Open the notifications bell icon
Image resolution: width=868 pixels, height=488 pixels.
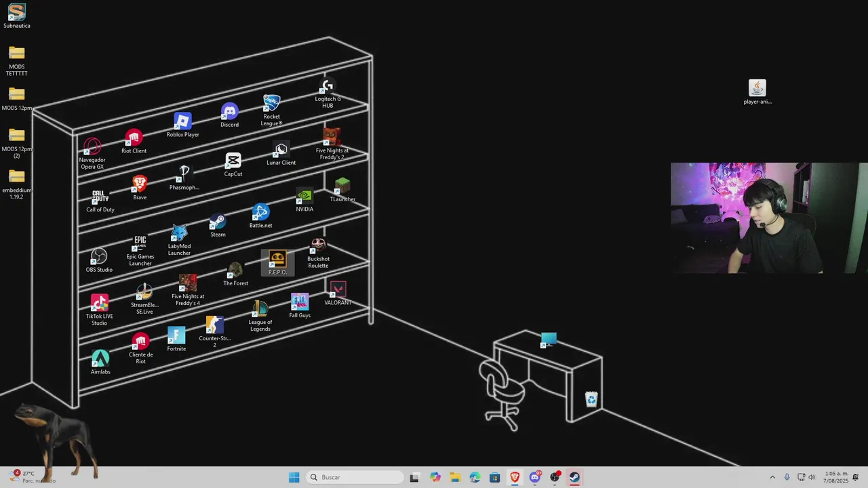[x=856, y=477]
